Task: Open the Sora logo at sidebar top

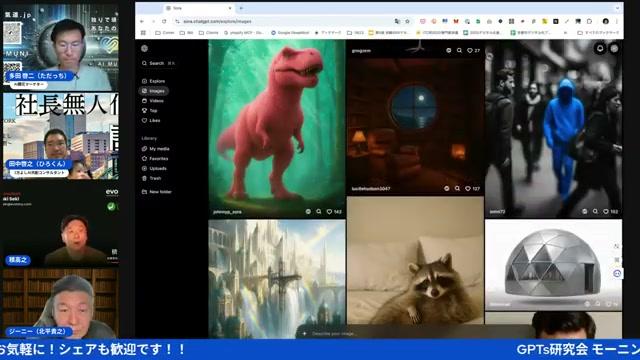Action: (x=144, y=48)
